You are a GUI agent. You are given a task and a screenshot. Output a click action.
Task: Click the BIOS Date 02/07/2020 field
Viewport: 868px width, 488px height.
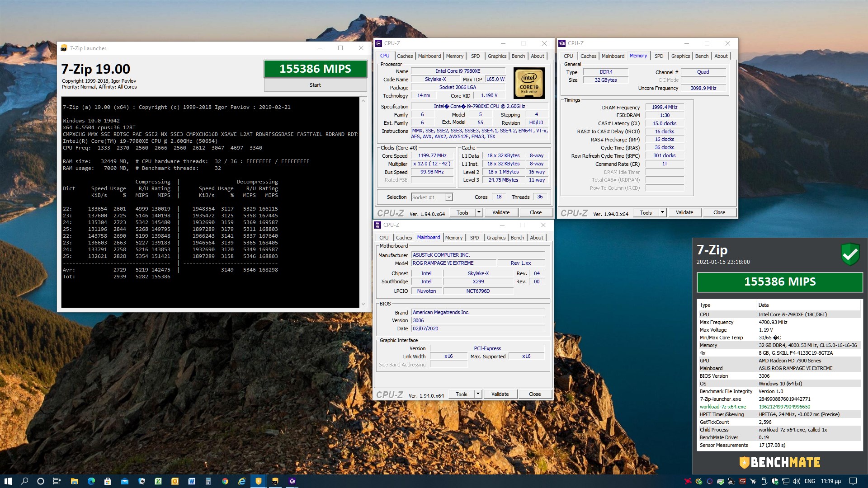(x=477, y=328)
